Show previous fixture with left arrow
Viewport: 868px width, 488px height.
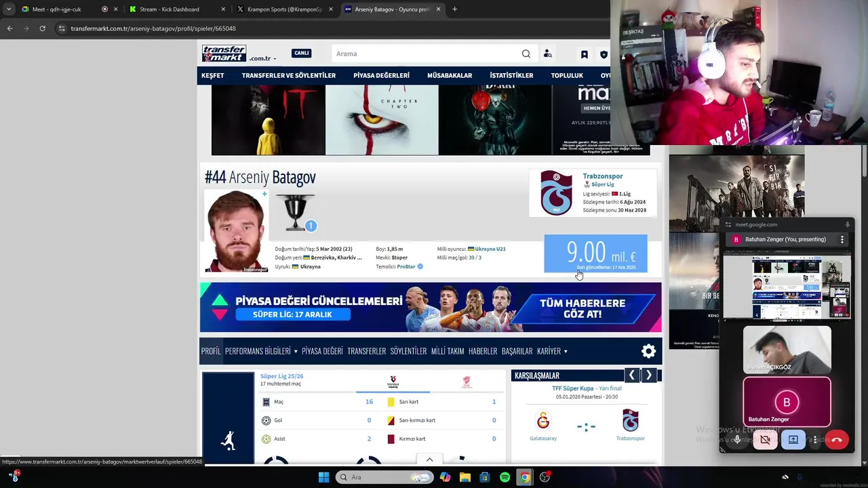click(x=631, y=375)
